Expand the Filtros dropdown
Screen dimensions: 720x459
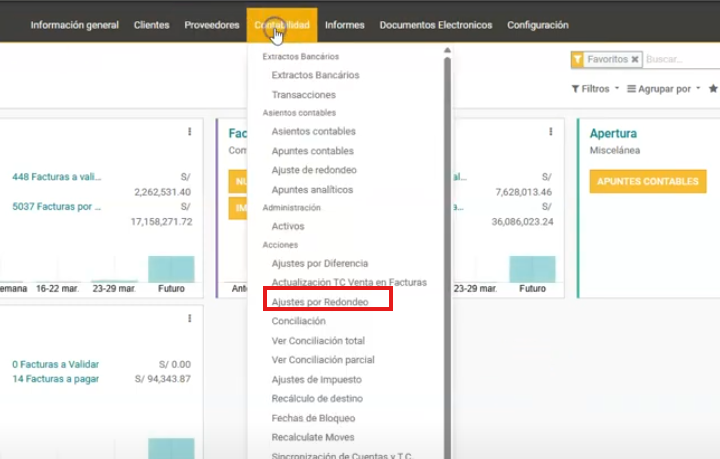click(x=595, y=89)
